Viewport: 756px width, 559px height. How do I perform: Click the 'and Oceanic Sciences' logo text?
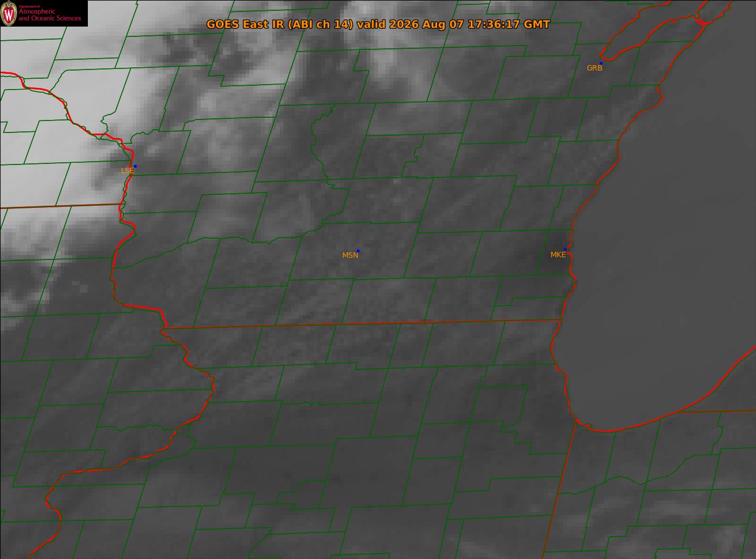(50, 18)
